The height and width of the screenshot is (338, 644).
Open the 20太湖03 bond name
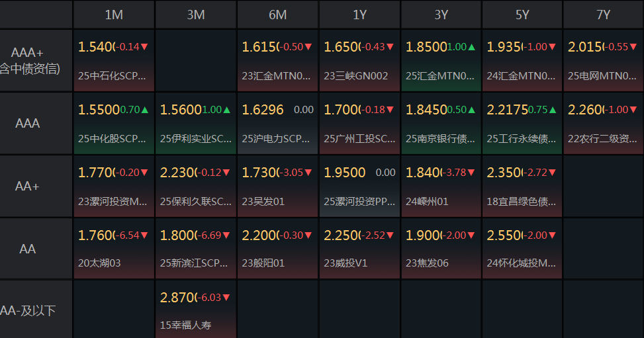click(x=100, y=263)
